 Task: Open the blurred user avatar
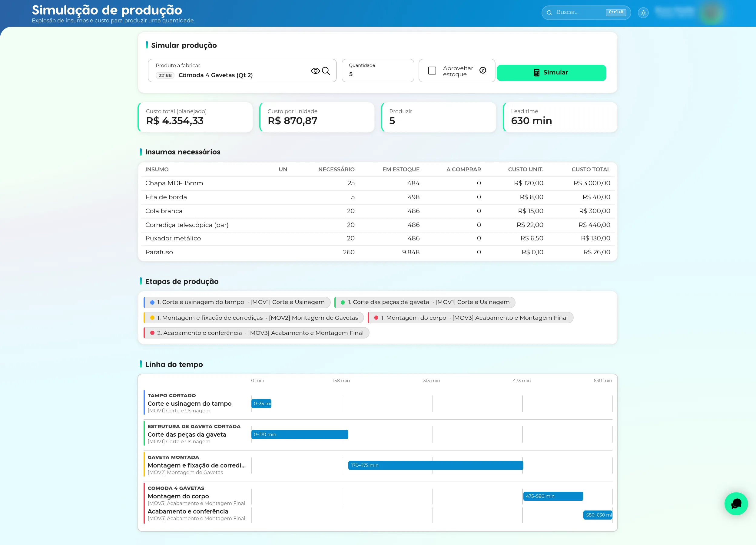pyautogui.click(x=711, y=13)
